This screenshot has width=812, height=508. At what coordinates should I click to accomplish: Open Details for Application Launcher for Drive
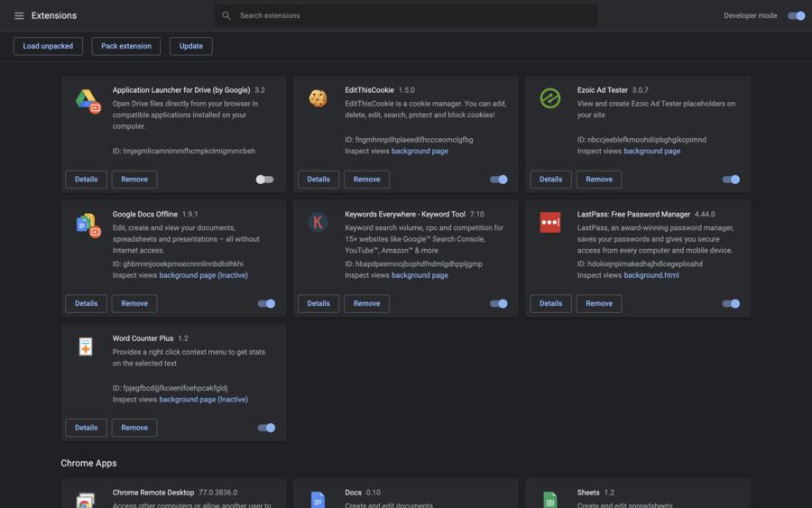coord(86,180)
